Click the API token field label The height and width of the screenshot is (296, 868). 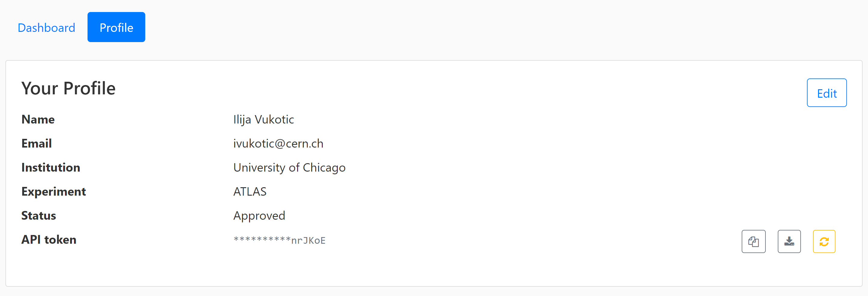pos(49,240)
